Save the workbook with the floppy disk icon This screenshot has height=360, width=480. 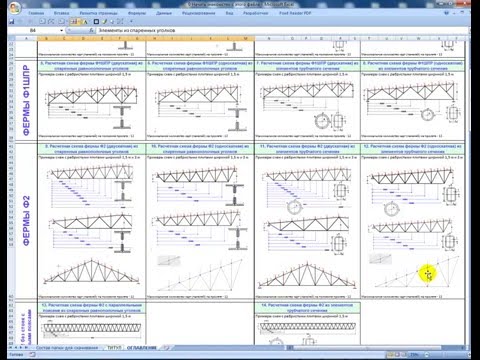pyautogui.click(x=12, y=22)
